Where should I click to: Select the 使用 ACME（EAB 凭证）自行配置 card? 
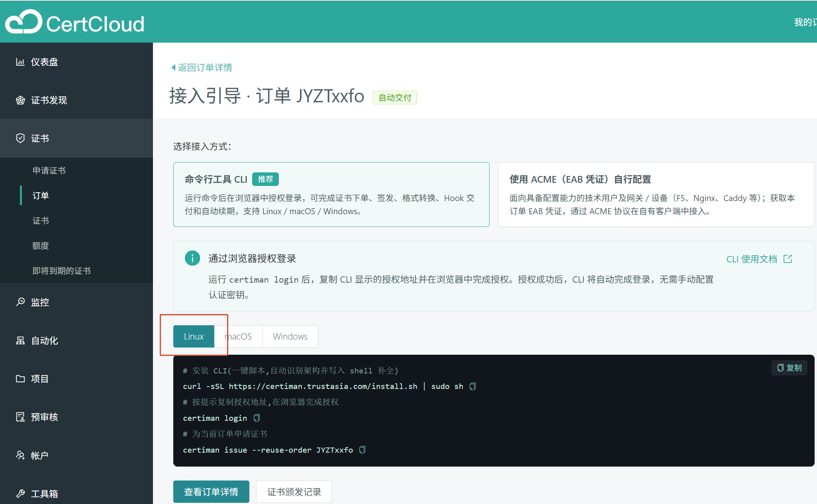[x=656, y=194]
